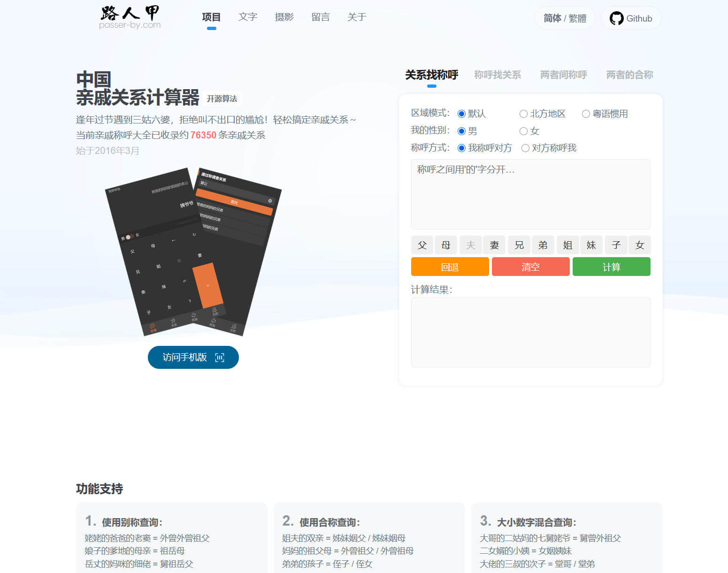This screenshot has height=573, width=728.
Task: Select the 子 relation button
Action: point(616,244)
